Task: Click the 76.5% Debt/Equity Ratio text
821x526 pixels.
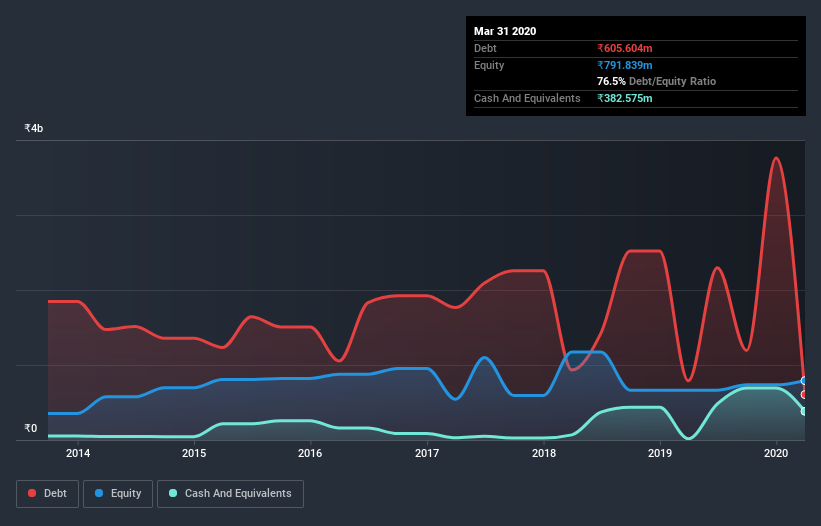Action: click(x=657, y=81)
